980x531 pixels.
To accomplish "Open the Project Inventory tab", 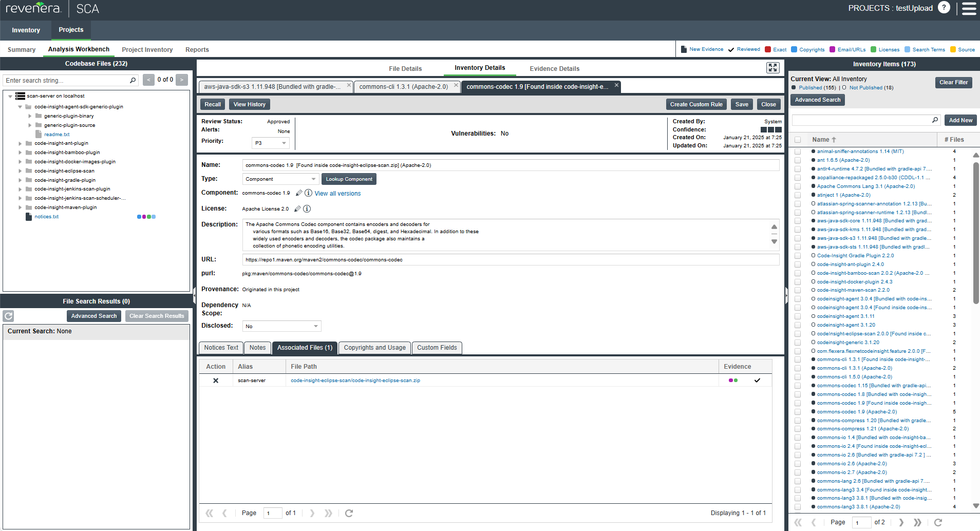I will tap(147, 50).
